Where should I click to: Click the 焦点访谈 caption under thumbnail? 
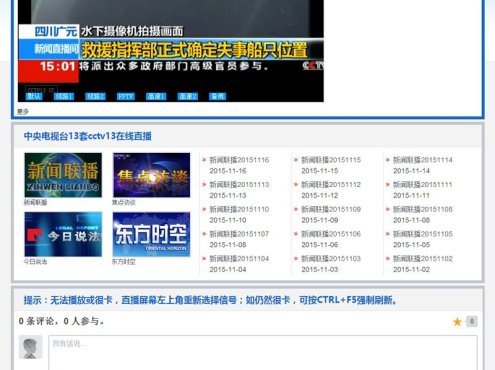124,202
